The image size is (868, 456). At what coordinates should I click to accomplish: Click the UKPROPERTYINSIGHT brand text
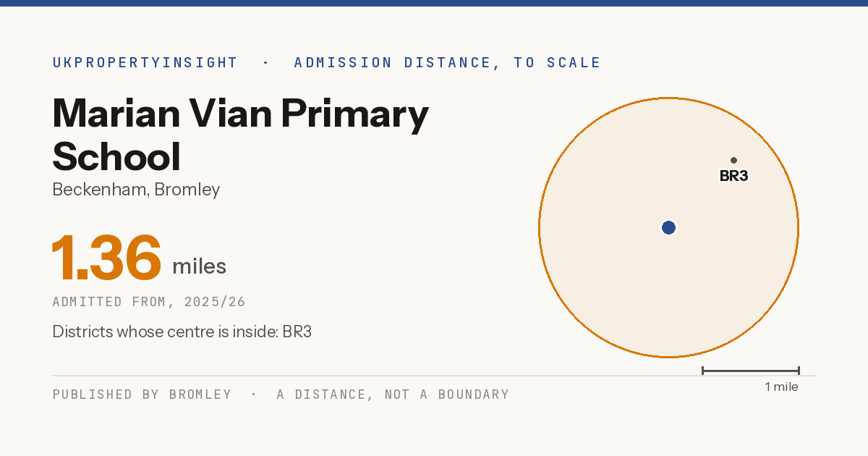click(x=145, y=63)
